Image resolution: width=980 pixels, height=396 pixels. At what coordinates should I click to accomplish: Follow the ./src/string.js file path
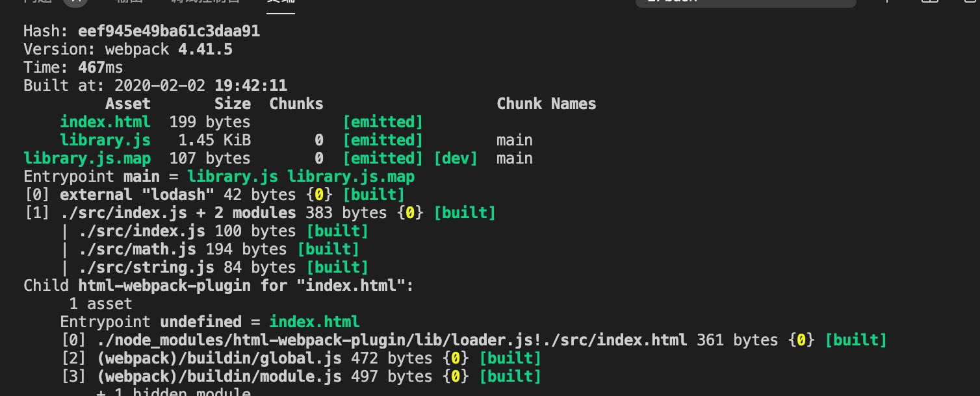coord(147,267)
